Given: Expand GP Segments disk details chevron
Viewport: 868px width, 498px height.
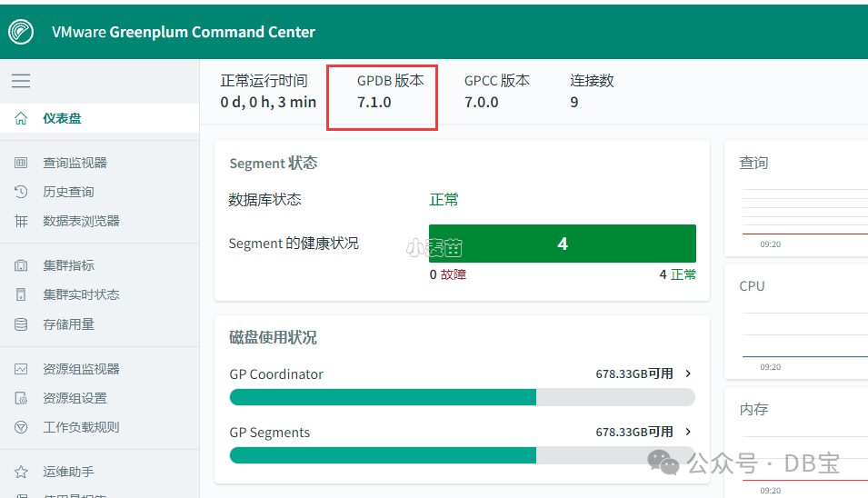Looking at the screenshot, I should click(688, 432).
